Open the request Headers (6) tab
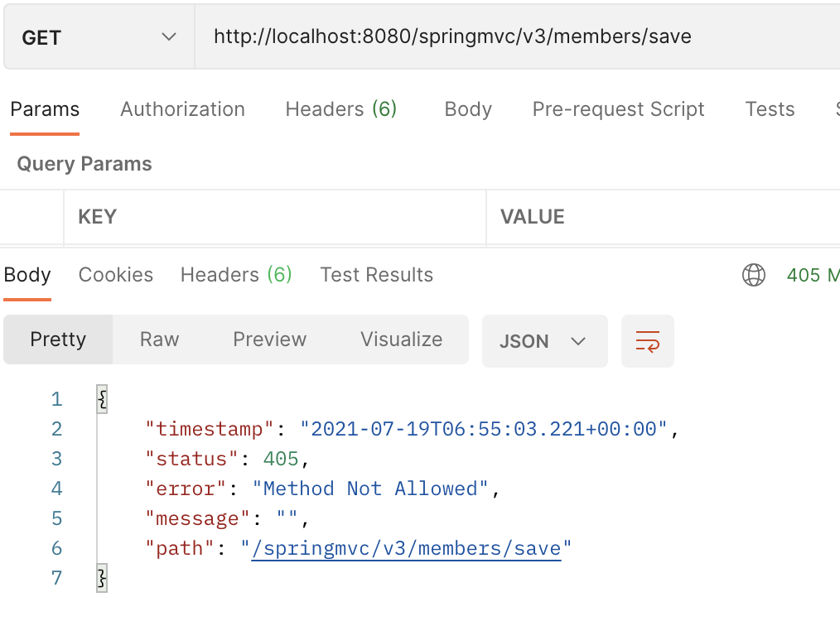This screenshot has width=840, height=621. [341, 109]
